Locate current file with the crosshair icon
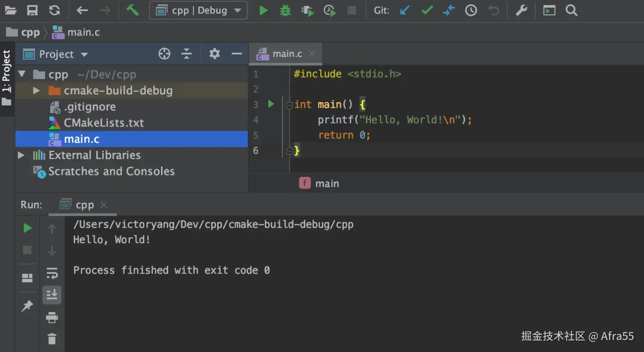The image size is (644, 352). pos(164,54)
